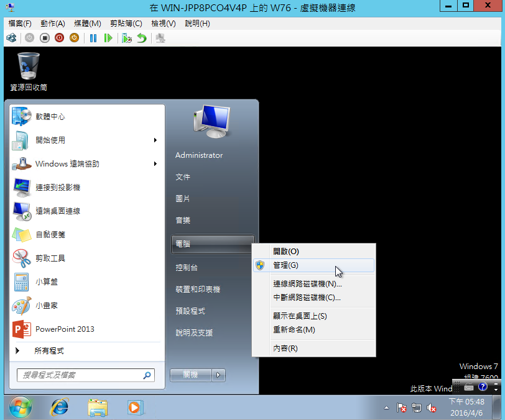Choose 重新命名(M) in the context menu
The height and width of the screenshot is (420, 505).
click(x=313, y=330)
